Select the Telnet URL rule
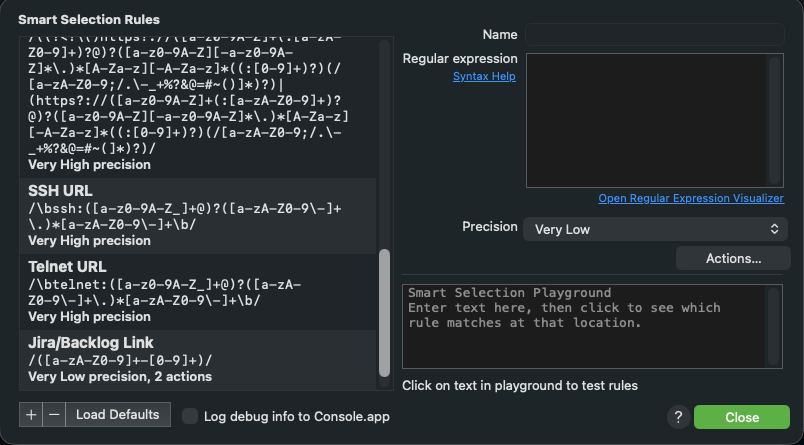The height and width of the screenshot is (445, 804). 198,292
